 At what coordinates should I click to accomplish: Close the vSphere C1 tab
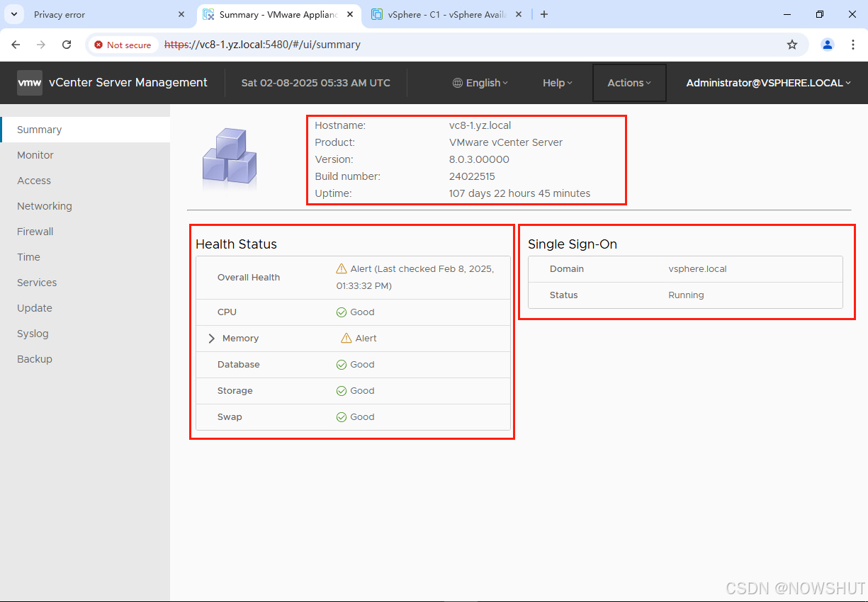pyautogui.click(x=519, y=14)
